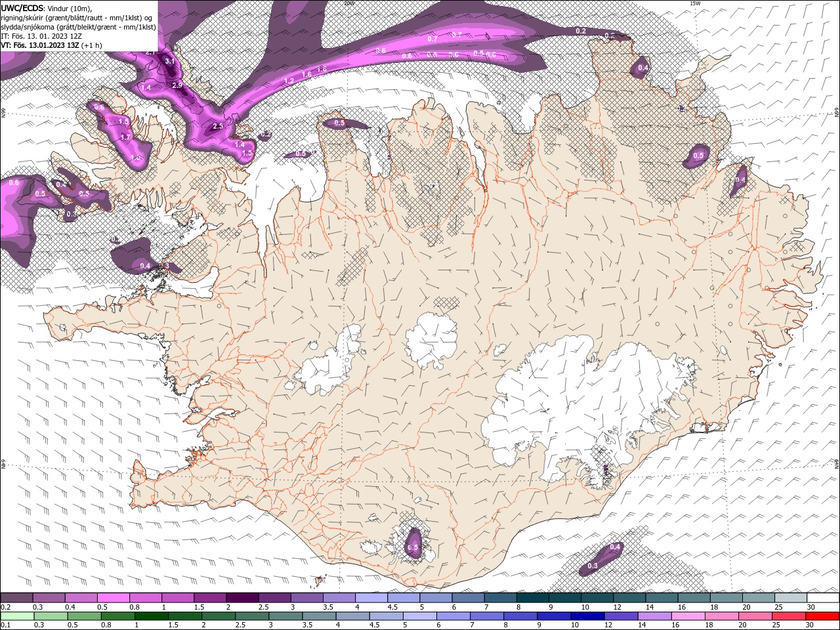Click the lower legend swatch labeled 3
The width and height of the screenshot is (840, 630).
click(285, 616)
